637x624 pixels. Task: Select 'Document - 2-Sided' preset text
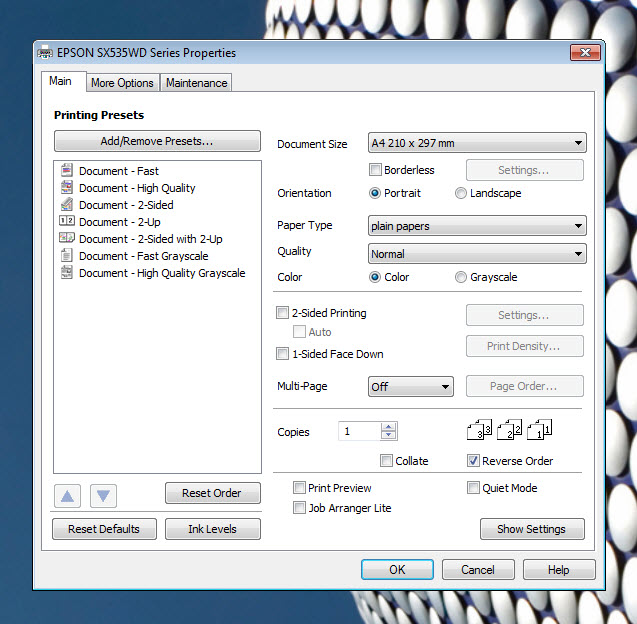point(126,205)
